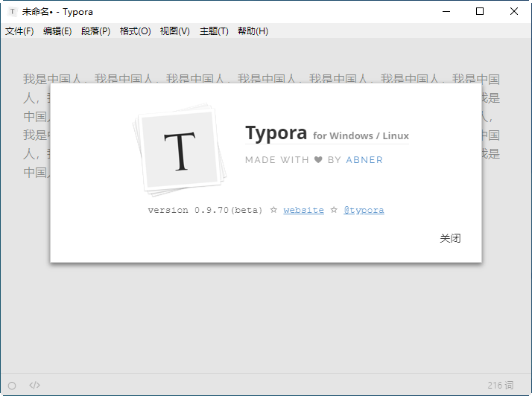Click the star before @typora link

point(334,210)
